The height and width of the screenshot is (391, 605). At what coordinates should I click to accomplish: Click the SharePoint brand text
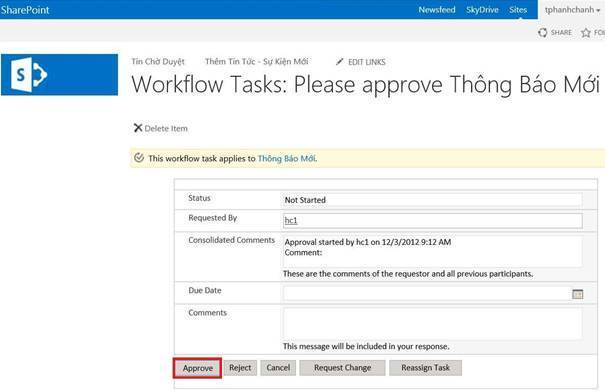[x=25, y=10]
